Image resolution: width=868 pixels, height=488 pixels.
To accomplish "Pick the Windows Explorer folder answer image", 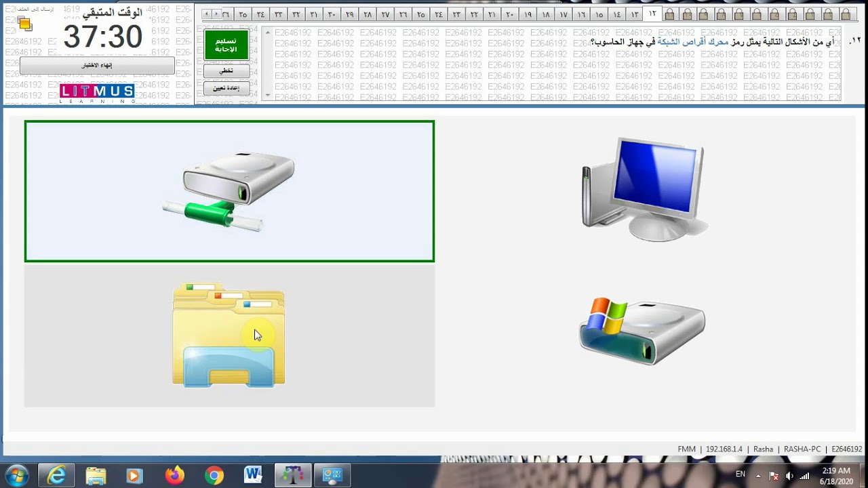I will click(229, 335).
